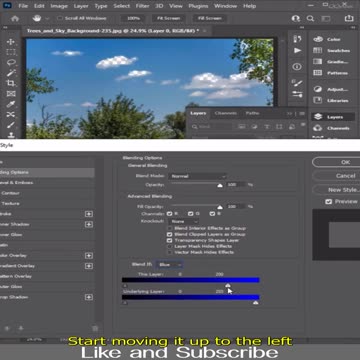Toggle the Scroll All Windows checkbox
The width and height of the screenshot is (360, 360).
(60, 18)
